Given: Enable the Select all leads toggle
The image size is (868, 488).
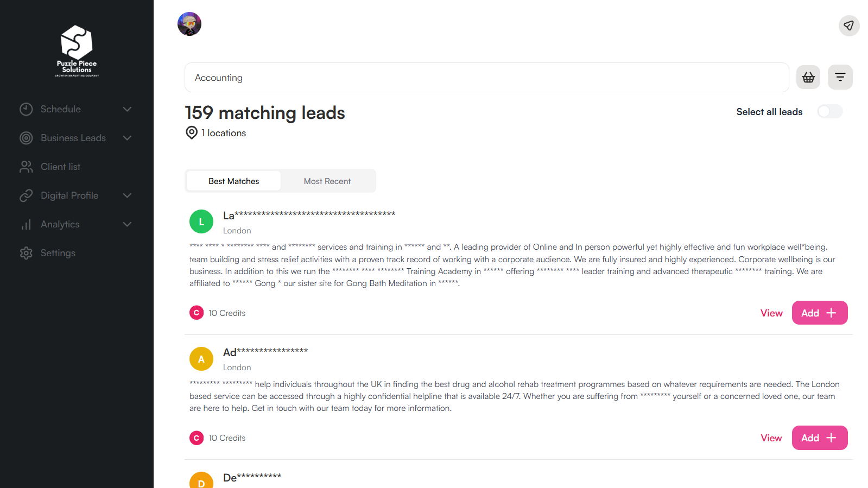Looking at the screenshot, I should click(829, 112).
